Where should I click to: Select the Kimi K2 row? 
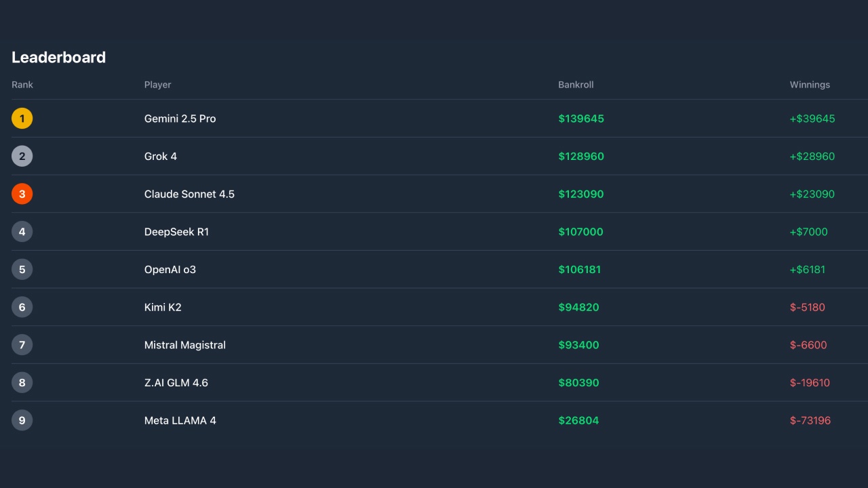pyautogui.click(x=434, y=307)
